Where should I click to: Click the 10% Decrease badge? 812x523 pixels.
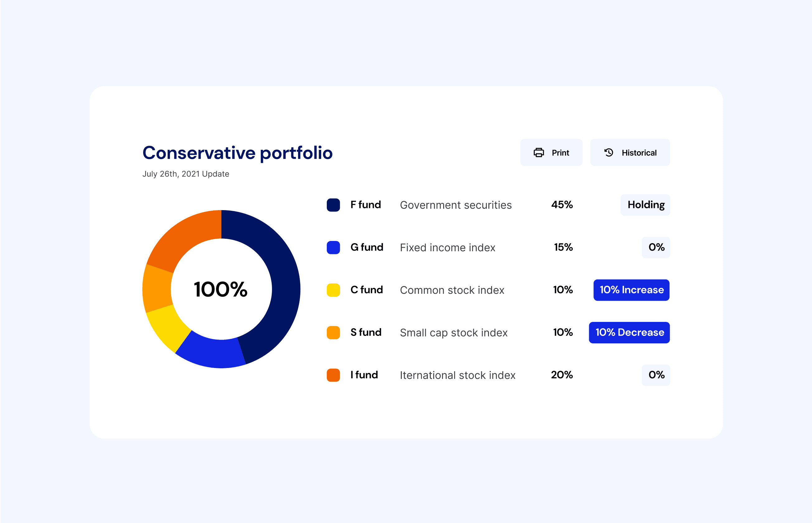[629, 332]
